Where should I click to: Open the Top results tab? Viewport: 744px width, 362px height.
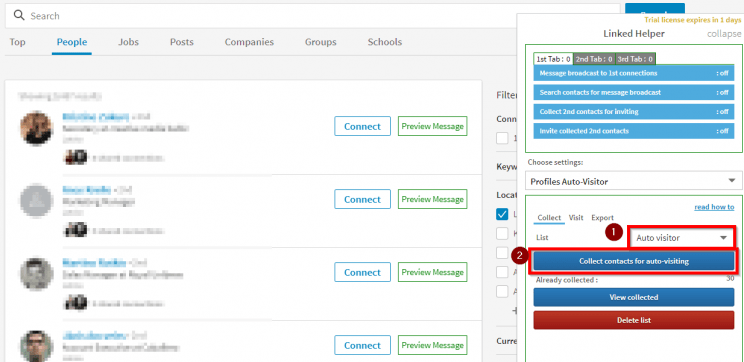coord(18,42)
